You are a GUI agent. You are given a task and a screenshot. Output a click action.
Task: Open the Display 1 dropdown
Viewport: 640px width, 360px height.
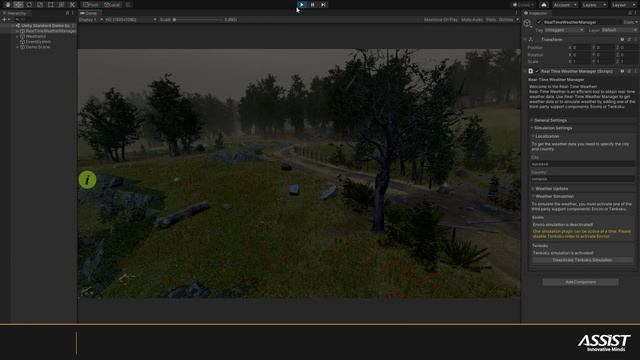(x=91, y=20)
